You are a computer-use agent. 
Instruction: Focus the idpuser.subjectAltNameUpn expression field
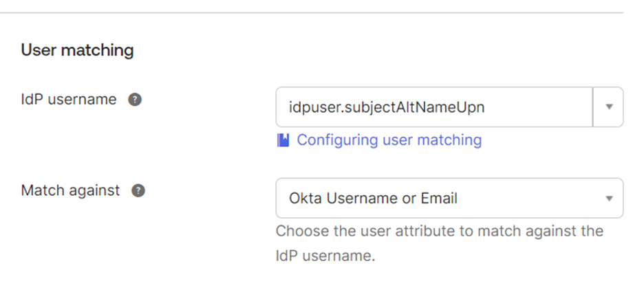[x=434, y=107]
